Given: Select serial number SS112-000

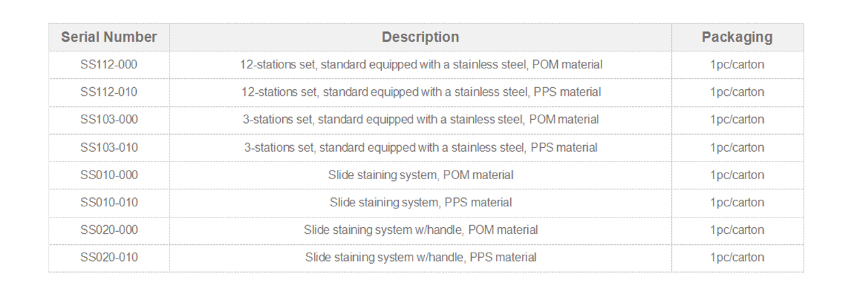Looking at the screenshot, I should pyautogui.click(x=109, y=64).
